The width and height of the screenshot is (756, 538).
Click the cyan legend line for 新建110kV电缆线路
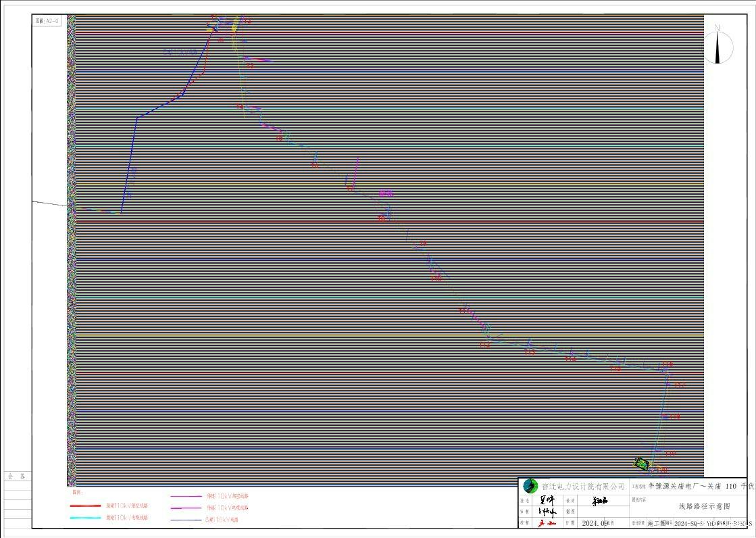pyautogui.click(x=85, y=517)
